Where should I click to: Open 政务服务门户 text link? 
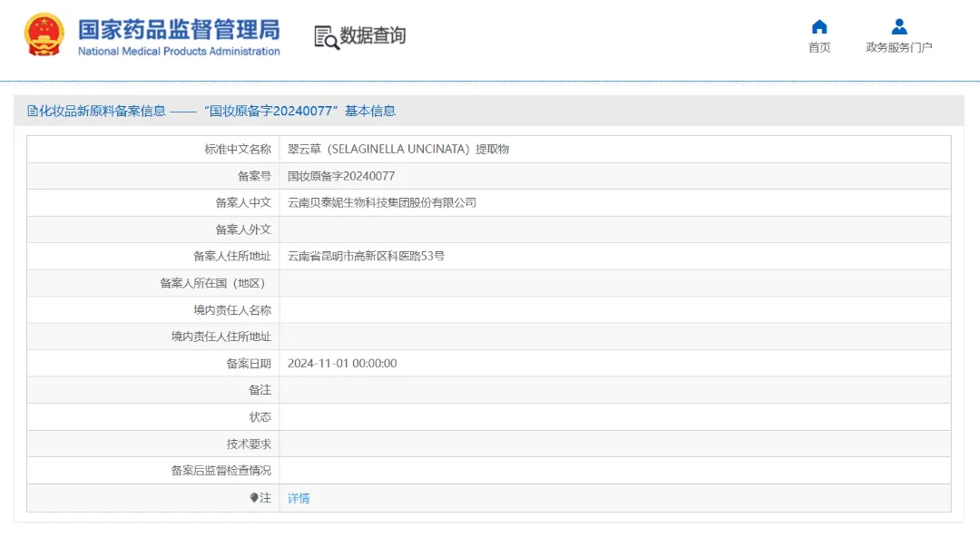click(898, 47)
